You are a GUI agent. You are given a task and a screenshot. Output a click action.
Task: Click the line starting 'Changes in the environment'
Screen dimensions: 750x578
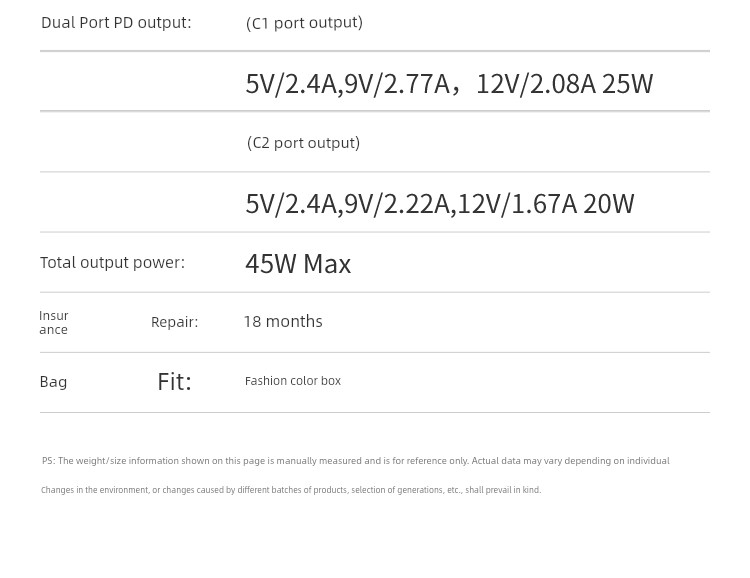291,490
